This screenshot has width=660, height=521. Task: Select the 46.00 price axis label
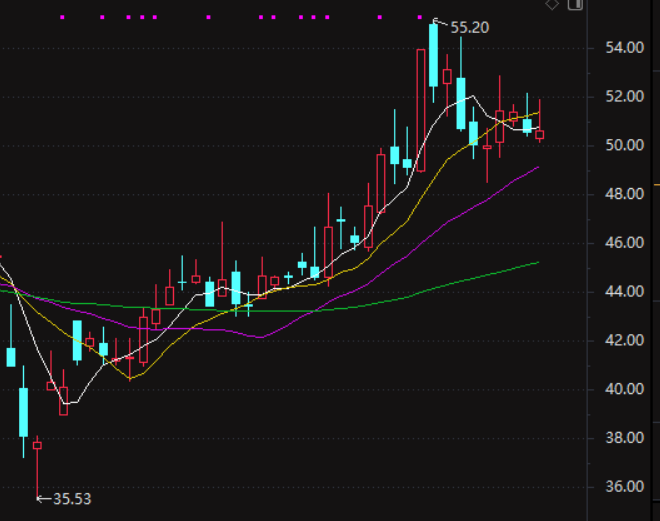[625, 243]
